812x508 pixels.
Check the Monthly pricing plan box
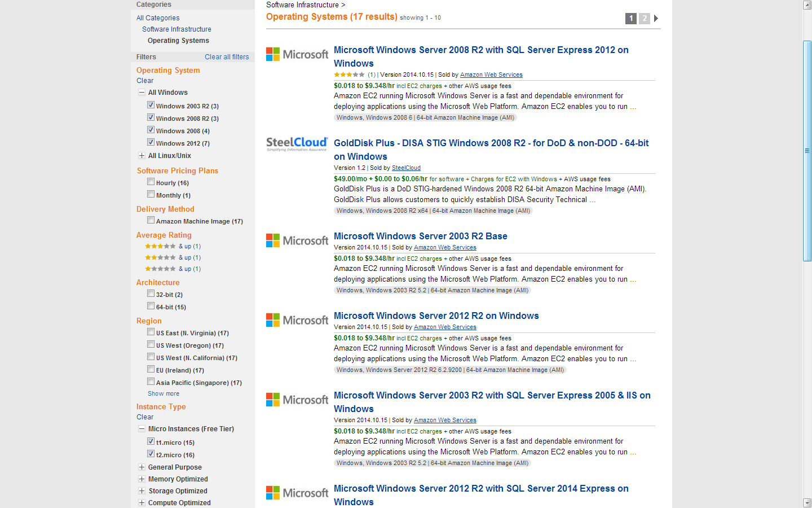pyautogui.click(x=151, y=194)
